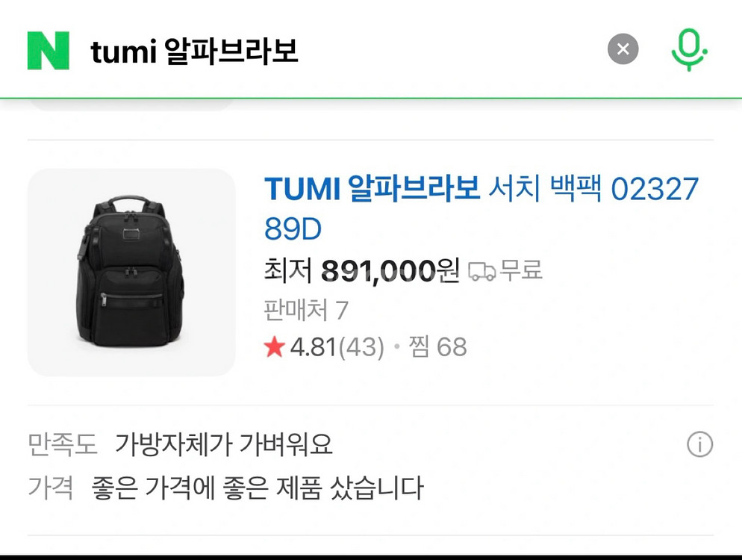Tap the green Naver N logo

[x=49, y=51]
